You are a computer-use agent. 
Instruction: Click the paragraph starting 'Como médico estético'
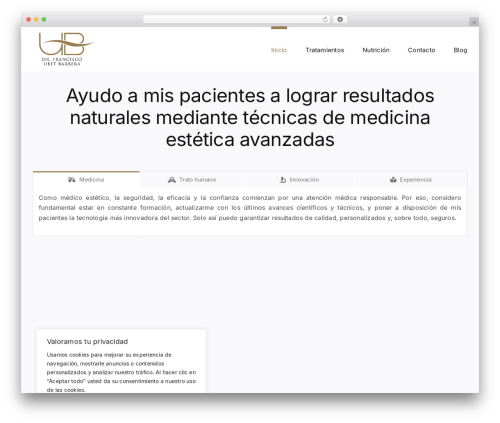(250, 208)
